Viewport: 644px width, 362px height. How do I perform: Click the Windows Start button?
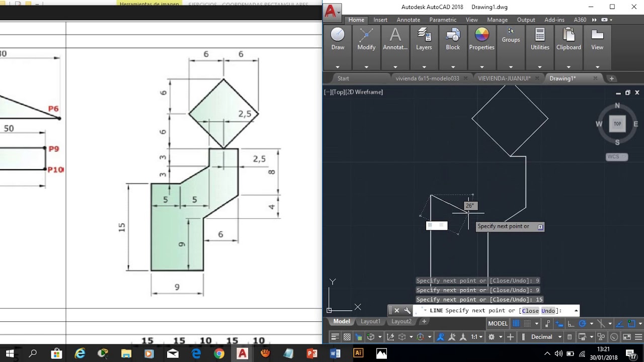pos(10,353)
